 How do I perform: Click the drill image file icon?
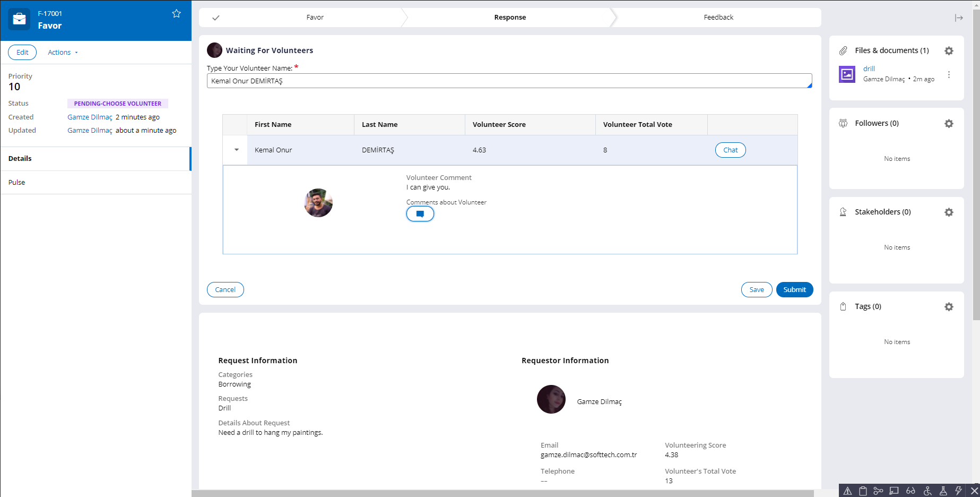[847, 74]
